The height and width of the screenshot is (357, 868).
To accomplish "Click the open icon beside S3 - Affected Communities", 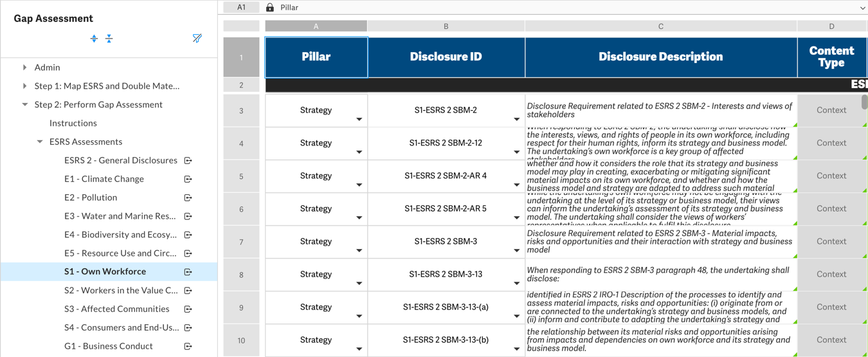I will tap(188, 309).
